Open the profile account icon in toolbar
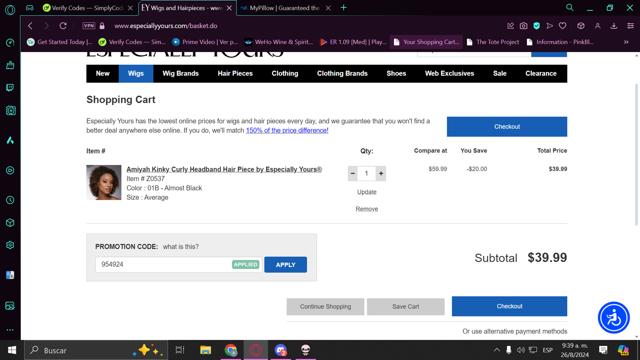 598,26
